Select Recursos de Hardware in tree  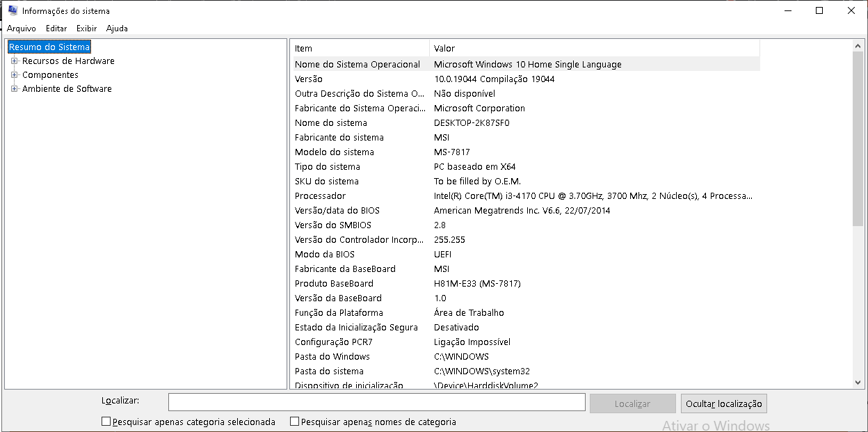[x=68, y=61]
